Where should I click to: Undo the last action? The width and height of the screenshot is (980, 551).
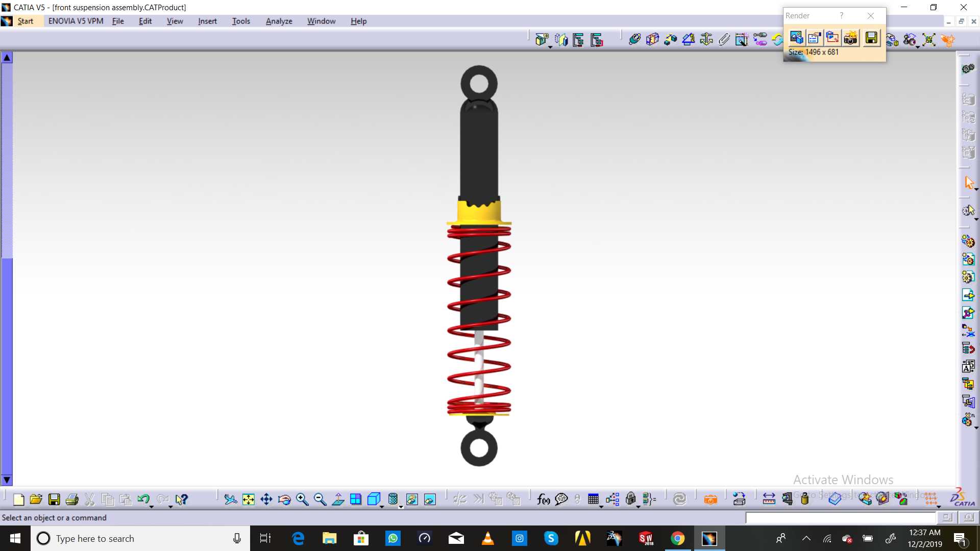[143, 499]
